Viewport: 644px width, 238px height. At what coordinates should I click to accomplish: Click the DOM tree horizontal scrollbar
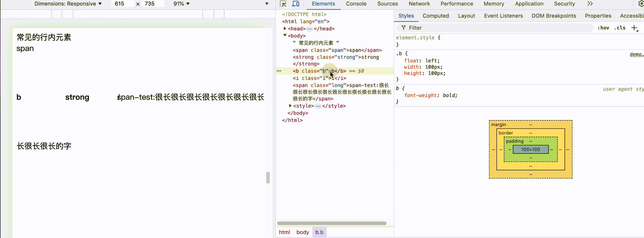point(332,223)
